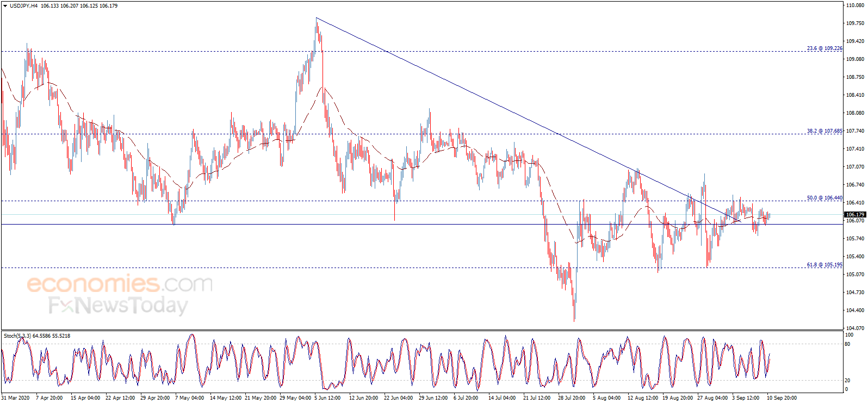Click the 106.740 price axis label

(x=855, y=185)
